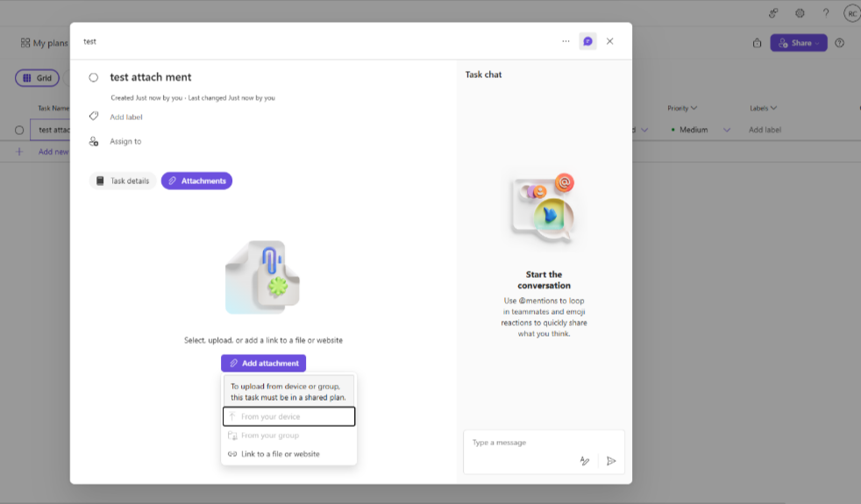The width and height of the screenshot is (861, 504).
Task: Expand the Priority column header
Action: [682, 108]
